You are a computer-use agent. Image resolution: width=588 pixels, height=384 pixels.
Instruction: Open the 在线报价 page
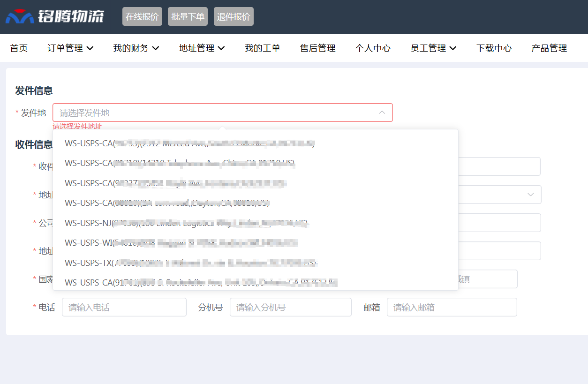(x=142, y=16)
